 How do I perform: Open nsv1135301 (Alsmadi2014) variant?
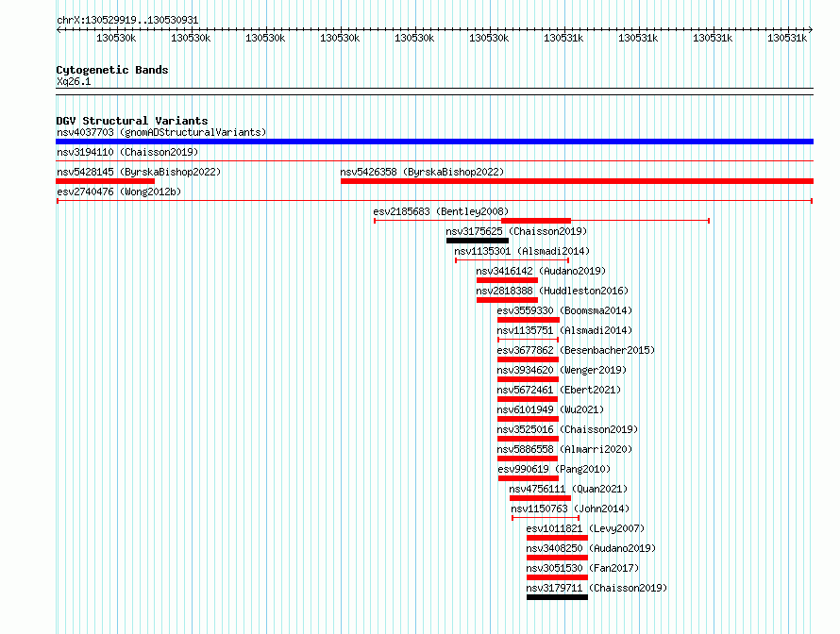(522, 251)
